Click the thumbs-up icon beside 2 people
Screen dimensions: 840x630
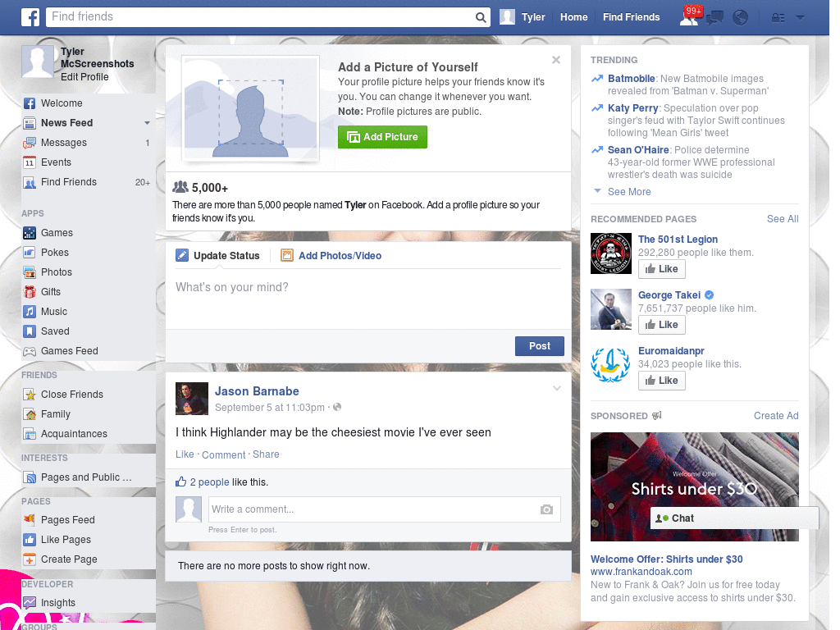click(181, 482)
